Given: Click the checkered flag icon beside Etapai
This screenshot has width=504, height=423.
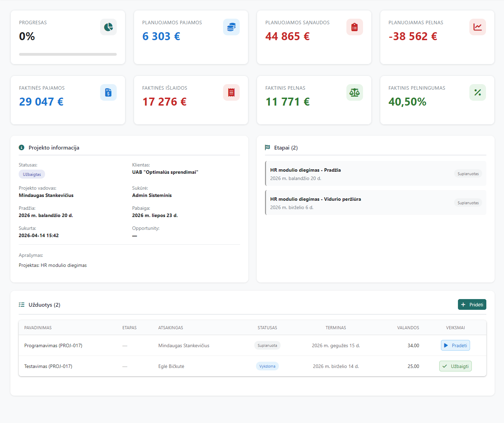Looking at the screenshot, I should pos(267,147).
